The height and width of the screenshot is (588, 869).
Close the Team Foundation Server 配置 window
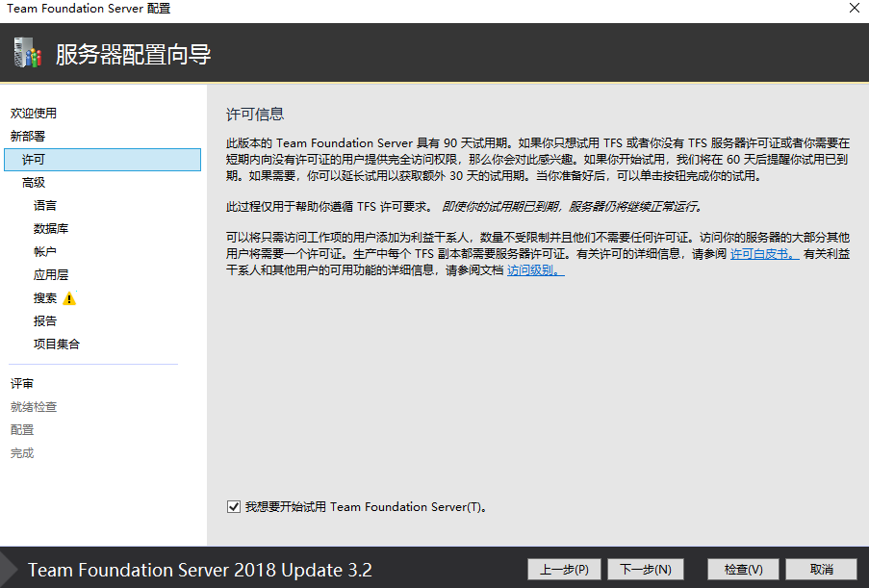(x=854, y=8)
